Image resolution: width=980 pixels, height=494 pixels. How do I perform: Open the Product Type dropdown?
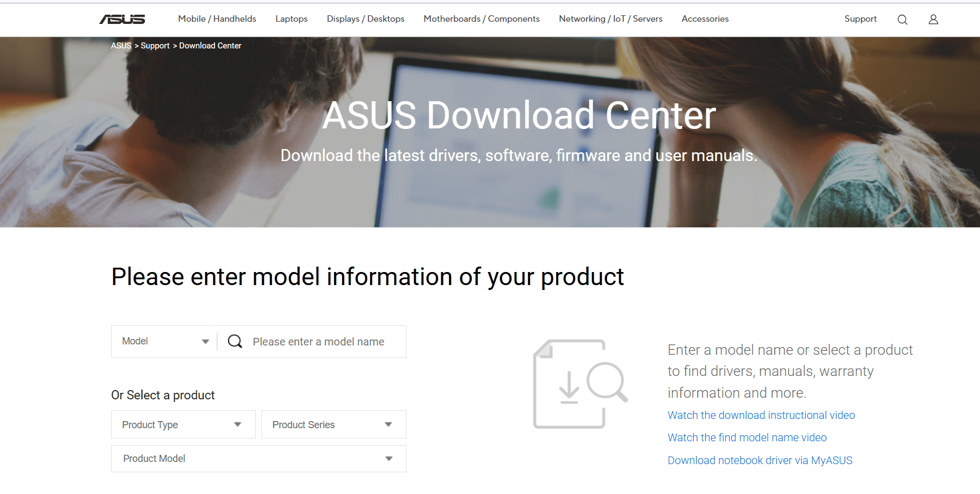(183, 424)
